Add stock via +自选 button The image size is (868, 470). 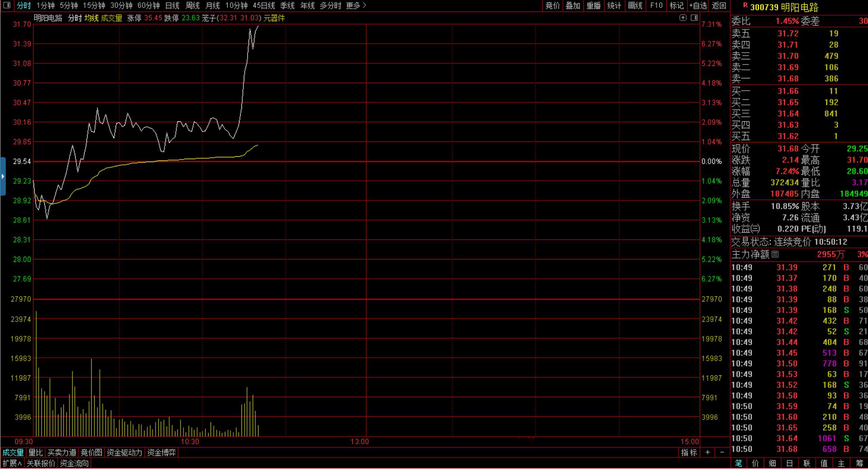point(698,5)
